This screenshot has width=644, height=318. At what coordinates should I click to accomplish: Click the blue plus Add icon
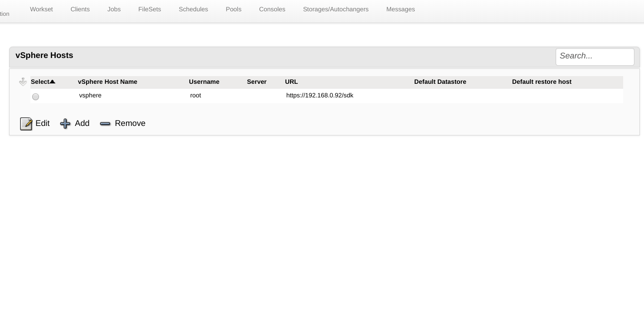(x=65, y=124)
